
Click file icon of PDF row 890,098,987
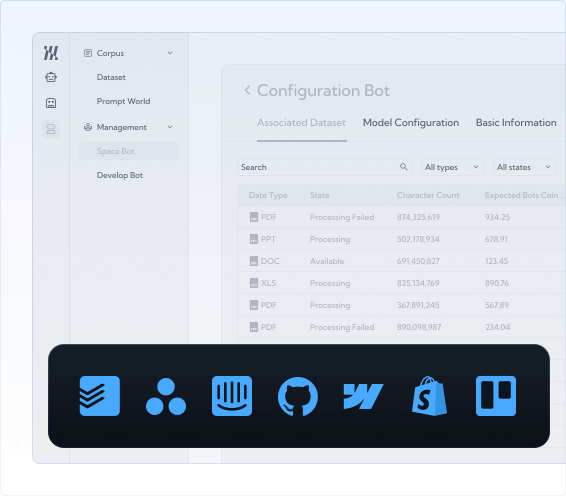254,327
